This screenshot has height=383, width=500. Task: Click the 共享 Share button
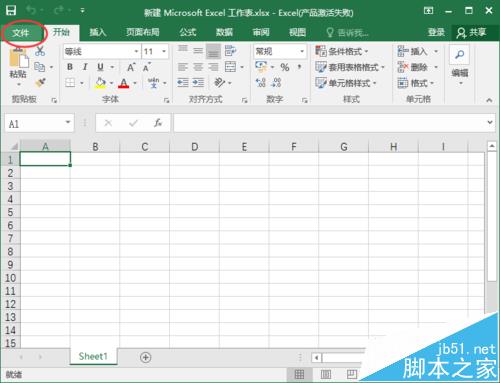coord(471,32)
